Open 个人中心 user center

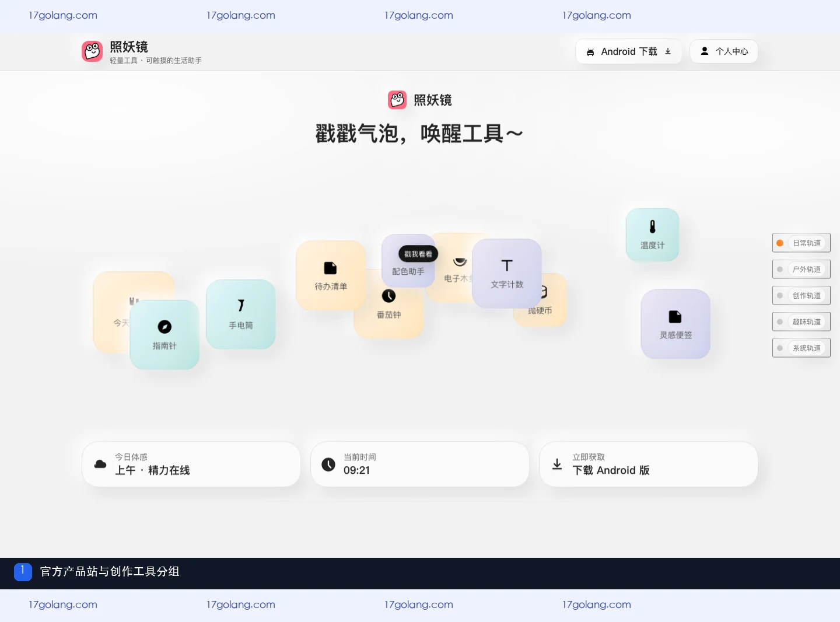pos(723,51)
